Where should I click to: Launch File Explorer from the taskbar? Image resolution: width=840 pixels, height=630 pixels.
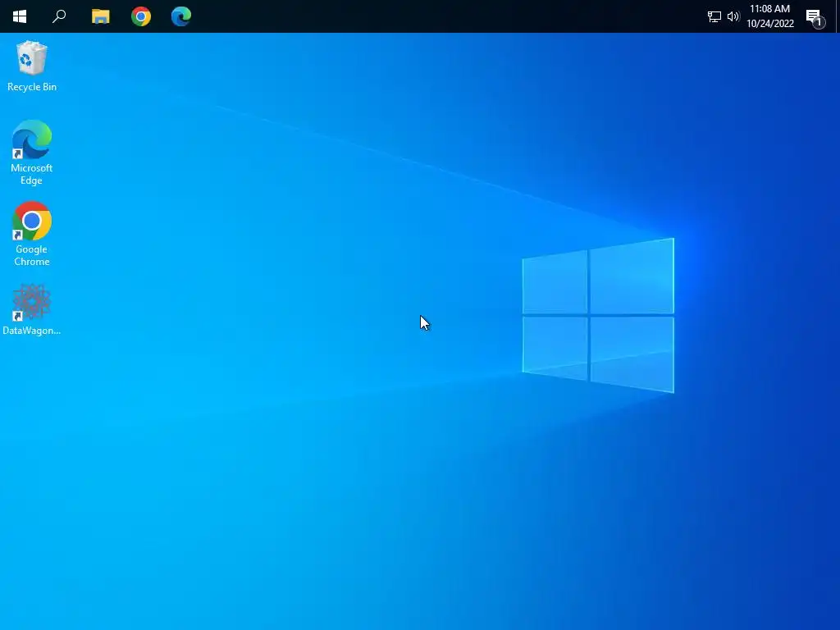[100, 16]
